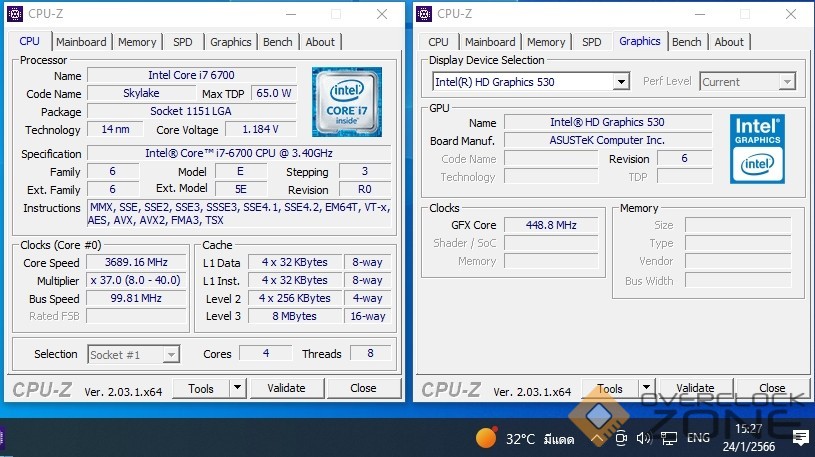This screenshot has width=815, height=457.
Task: Click GPU Revision value 6
Action: click(x=684, y=159)
